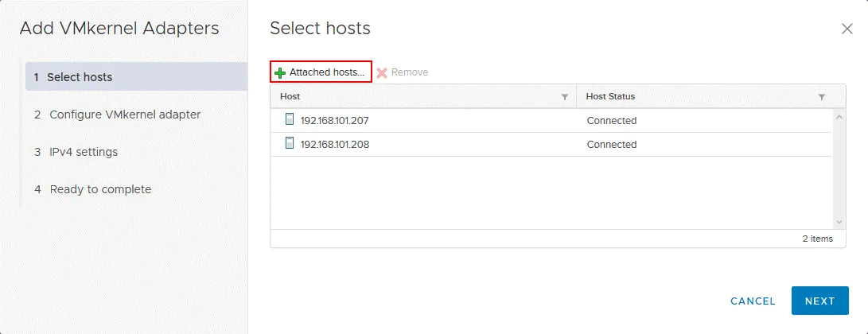
Task: Select step 4 Ready to complete
Action: coord(99,189)
